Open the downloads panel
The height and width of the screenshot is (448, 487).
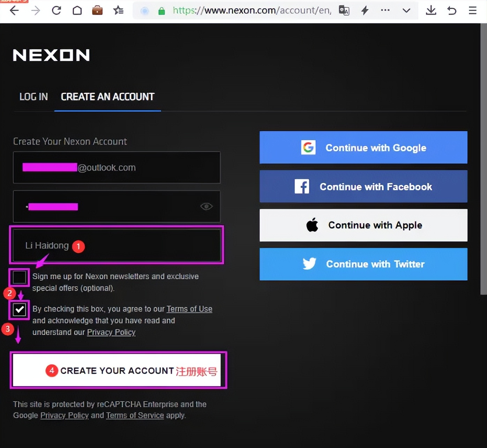coord(431,10)
